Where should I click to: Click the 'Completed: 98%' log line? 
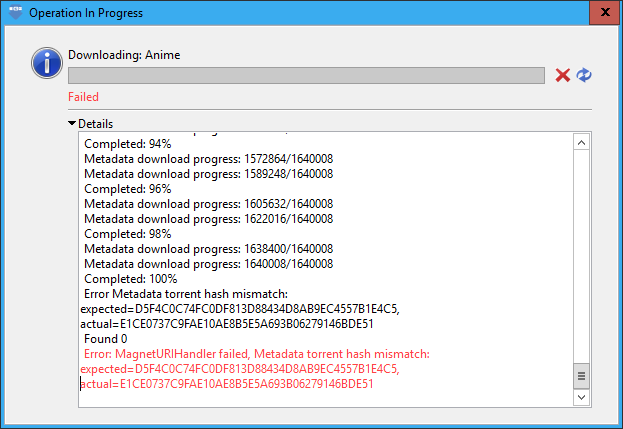[x=128, y=234]
